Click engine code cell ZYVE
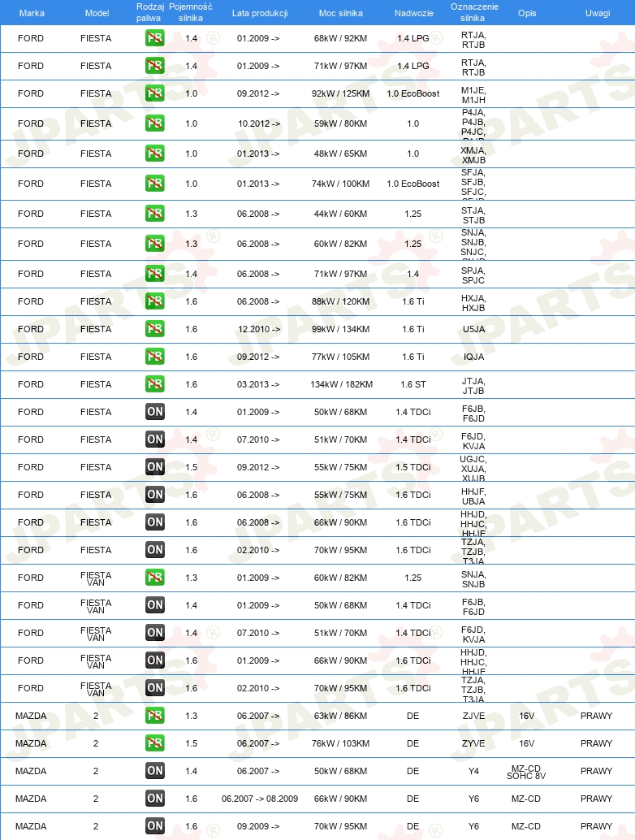The height and width of the screenshot is (840, 635). tap(473, 743)
